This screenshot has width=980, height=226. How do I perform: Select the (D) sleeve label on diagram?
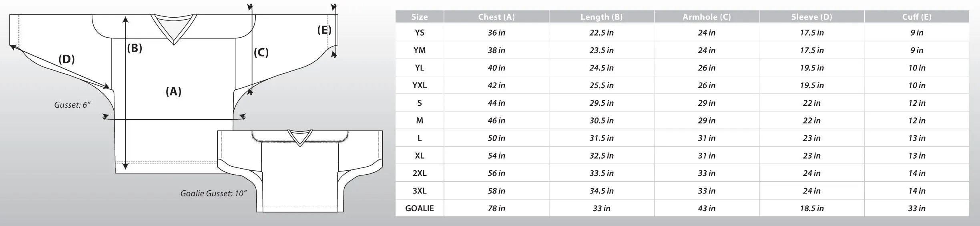tap(66, 59)
